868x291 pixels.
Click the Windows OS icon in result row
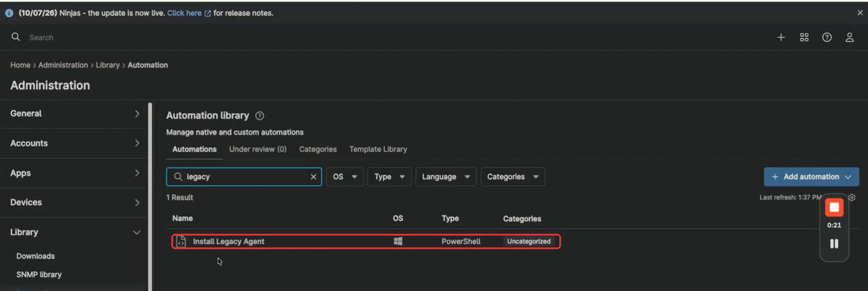[x=398, y=241]
